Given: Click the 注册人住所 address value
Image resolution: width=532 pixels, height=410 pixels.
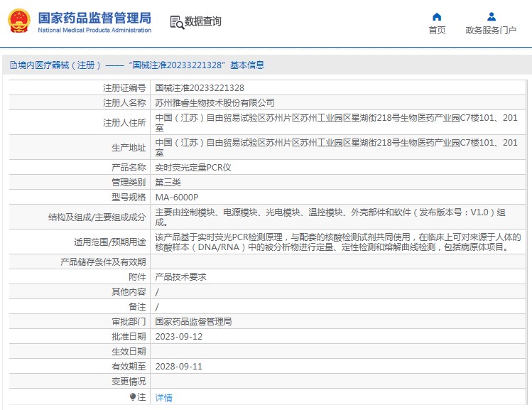Looking at the screenshot, I should (x=336, y=122).
